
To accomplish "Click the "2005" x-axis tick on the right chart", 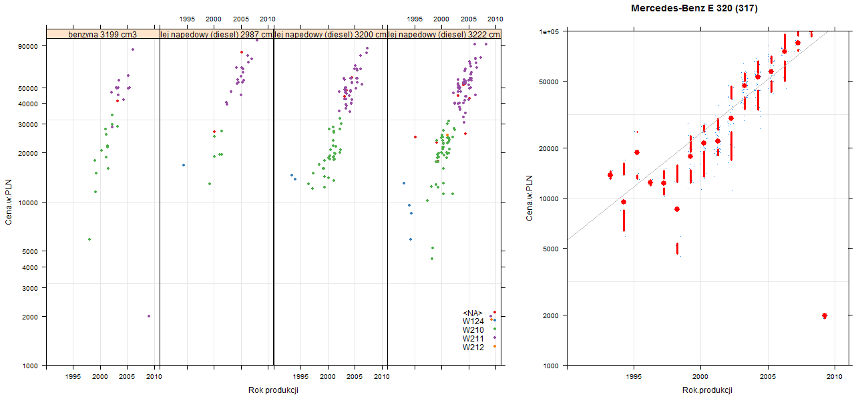I will [767, 378].
